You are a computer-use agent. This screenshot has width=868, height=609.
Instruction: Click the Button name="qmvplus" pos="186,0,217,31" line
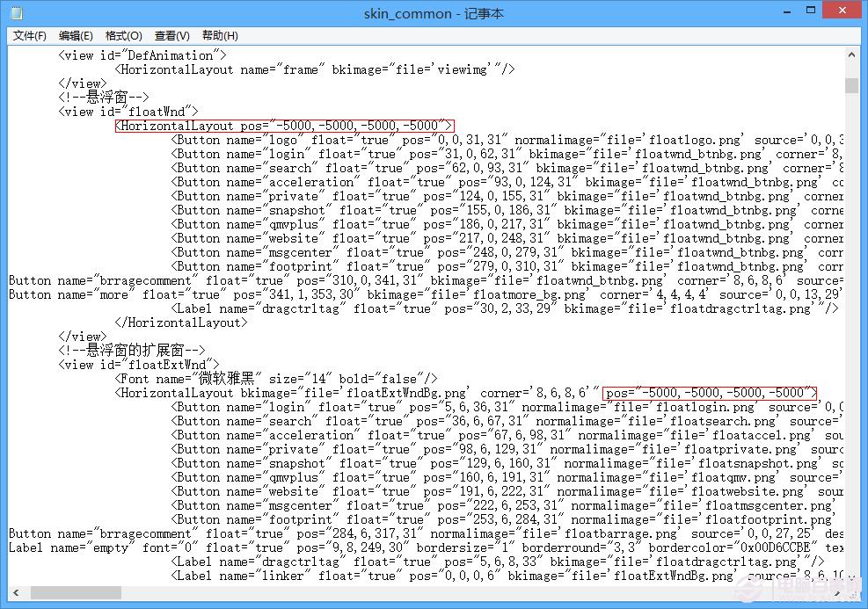(507, 225)
